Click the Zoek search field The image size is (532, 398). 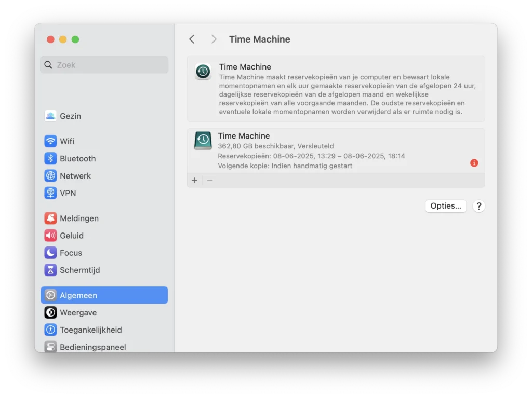tap(104, 65)
